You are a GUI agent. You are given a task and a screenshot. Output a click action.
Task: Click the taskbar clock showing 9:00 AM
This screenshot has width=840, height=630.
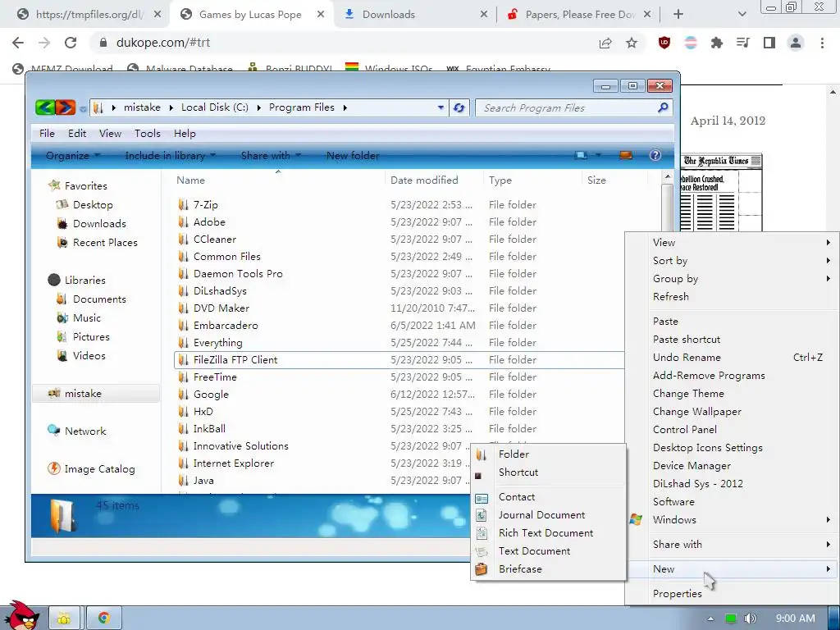tap(796, 619)
